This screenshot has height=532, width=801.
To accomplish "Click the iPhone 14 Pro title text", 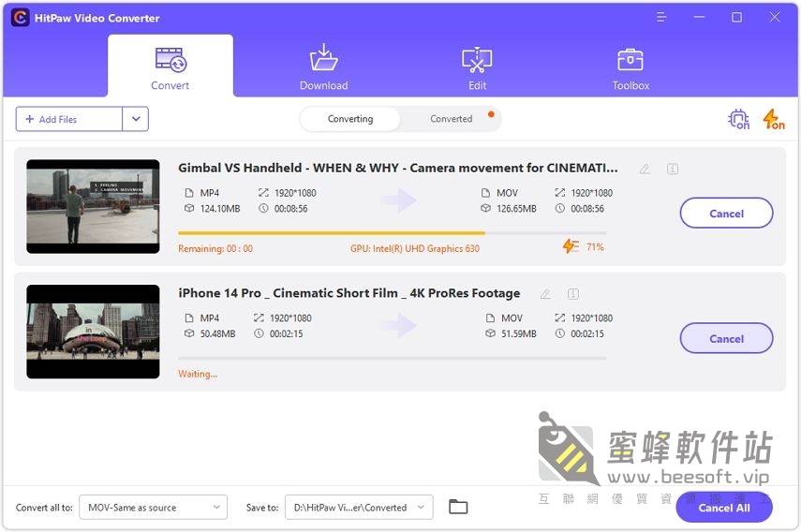I will 349,293.
